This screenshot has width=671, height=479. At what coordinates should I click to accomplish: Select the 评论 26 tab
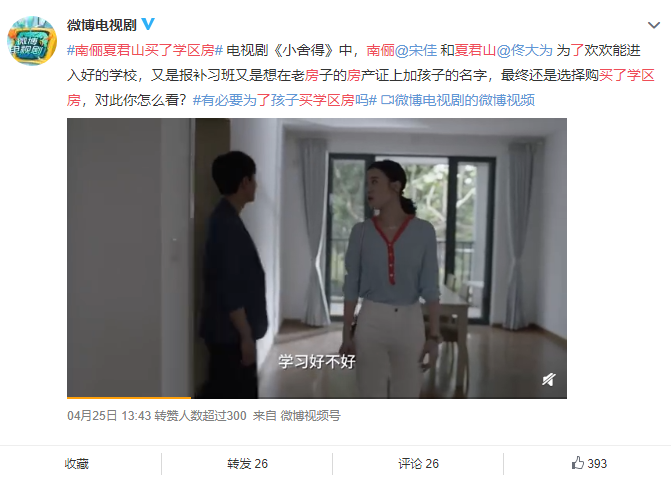(418, 464)
